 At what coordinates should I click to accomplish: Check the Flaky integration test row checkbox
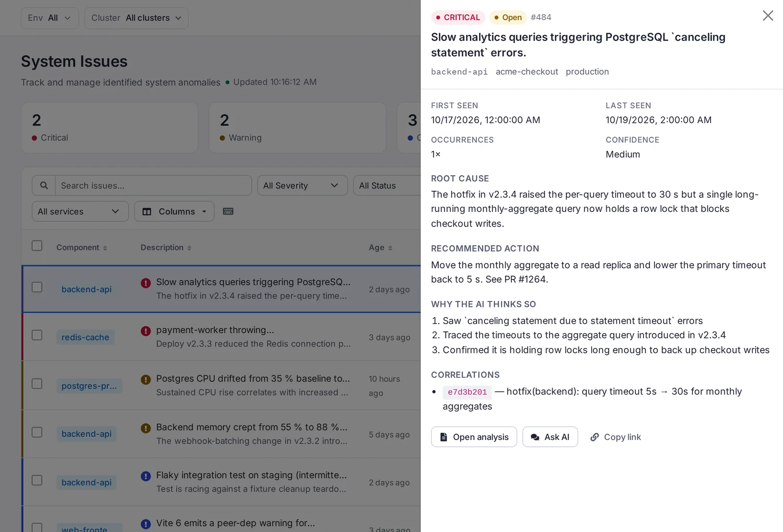[37, 480]
